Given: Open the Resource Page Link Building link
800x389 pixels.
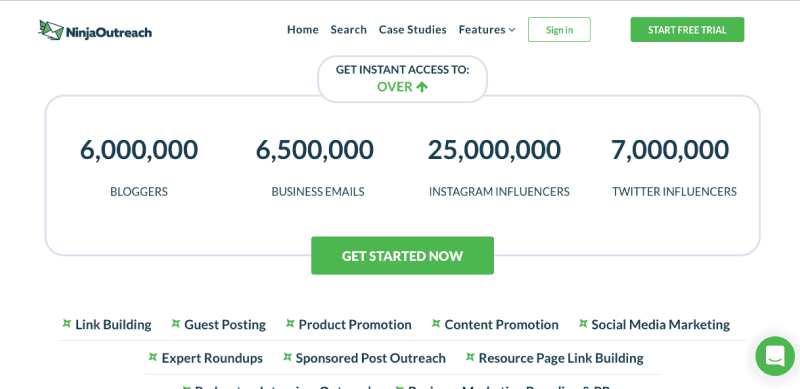Looking at the screenshot, I should point(561,358).
